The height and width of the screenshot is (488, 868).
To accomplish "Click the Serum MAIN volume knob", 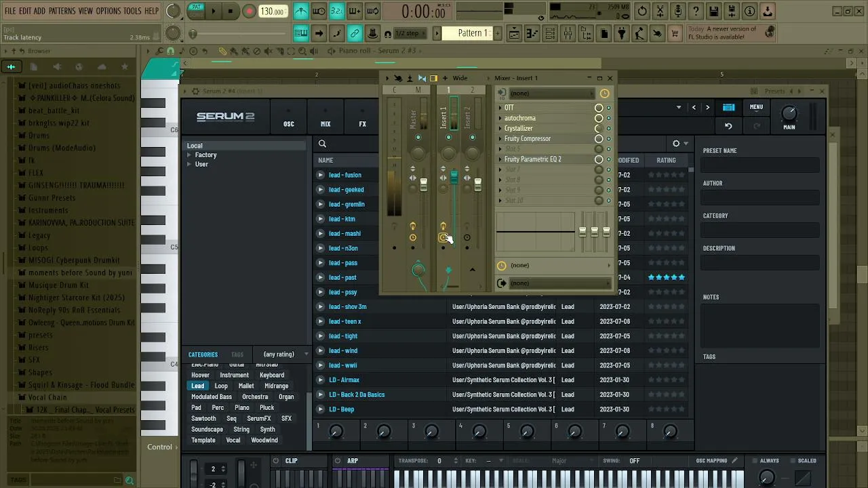I will 789,113.
